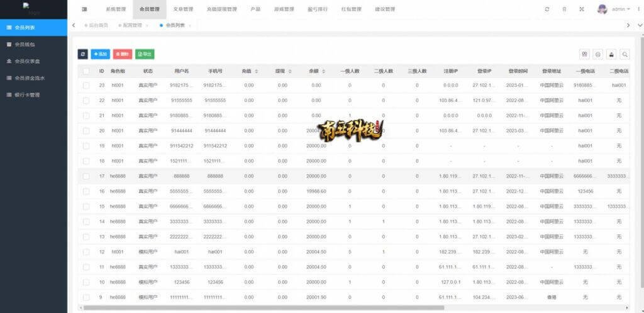
Task: Click the top-right page refresh icon
Action: click(x=547, y=9)
